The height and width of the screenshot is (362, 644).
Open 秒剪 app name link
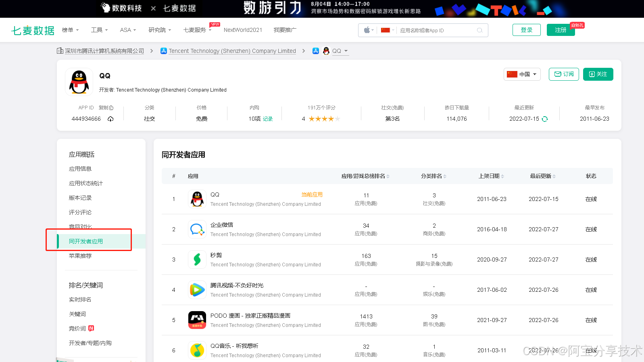point(216,255)
